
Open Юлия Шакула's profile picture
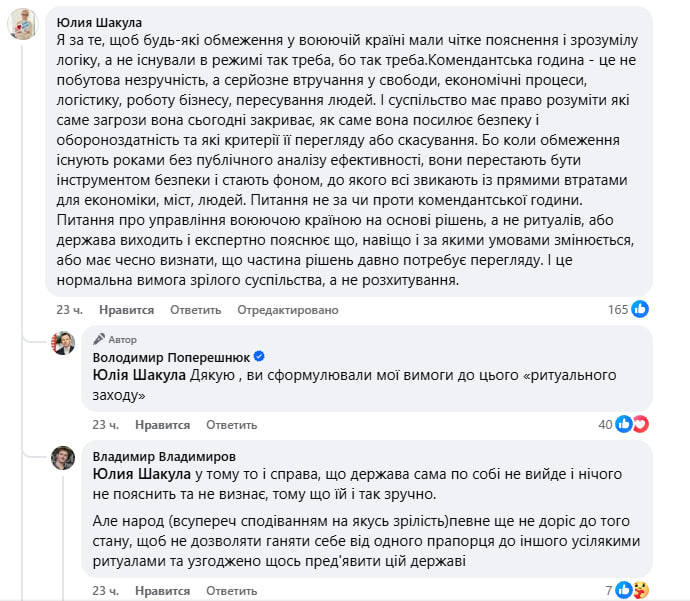24,24
